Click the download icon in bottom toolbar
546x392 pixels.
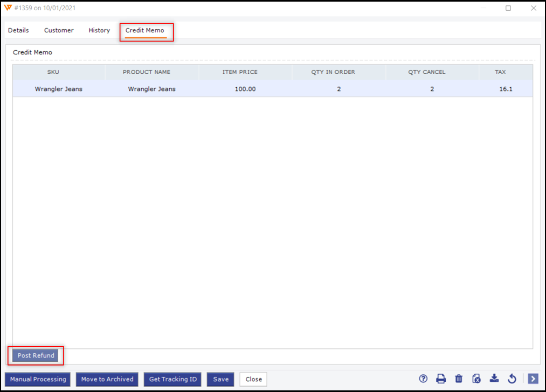click(x=494, y=379)
